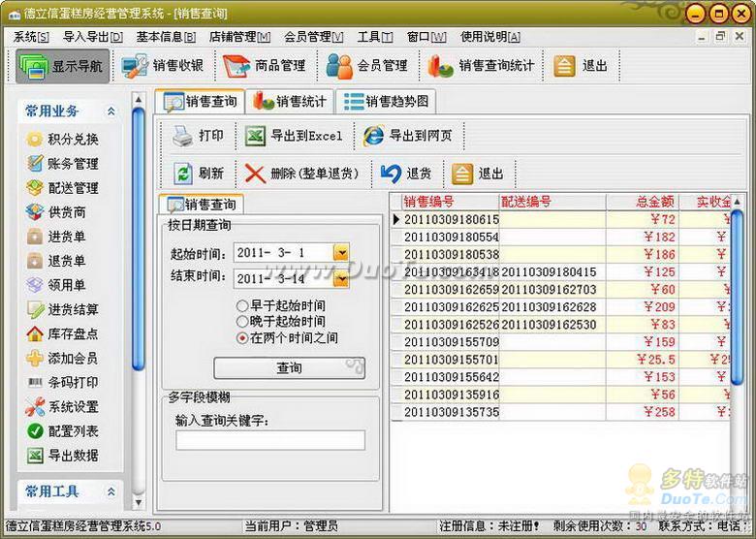Image resolution: width=756 pixels, height=539 pixels.
Task: Export results with 导出到Excel
Action: pos(256,136)
